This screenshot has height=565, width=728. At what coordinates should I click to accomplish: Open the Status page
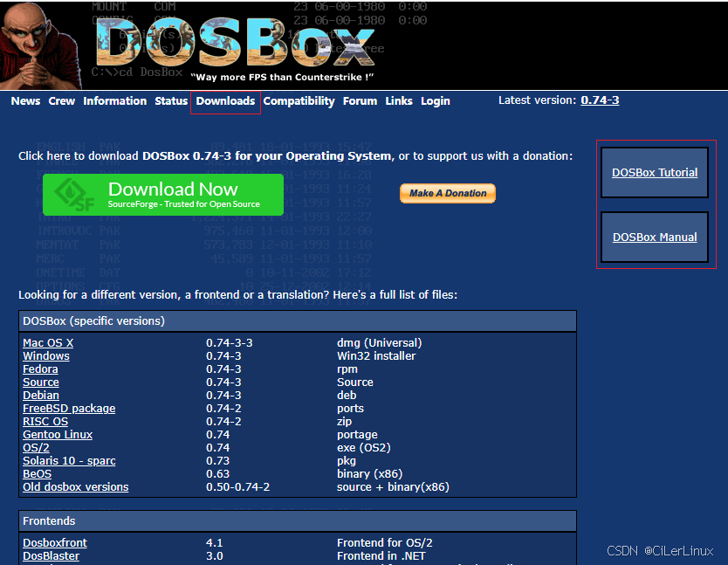171,100
